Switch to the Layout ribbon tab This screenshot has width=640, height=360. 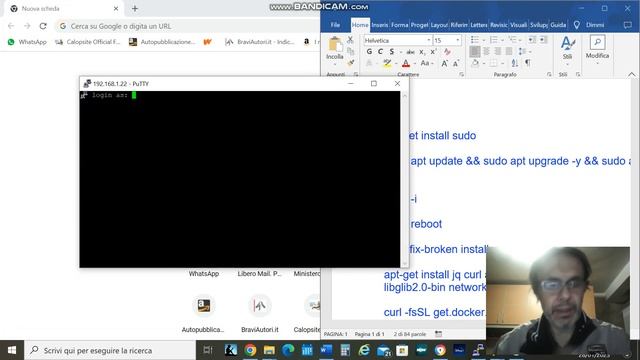439,25
